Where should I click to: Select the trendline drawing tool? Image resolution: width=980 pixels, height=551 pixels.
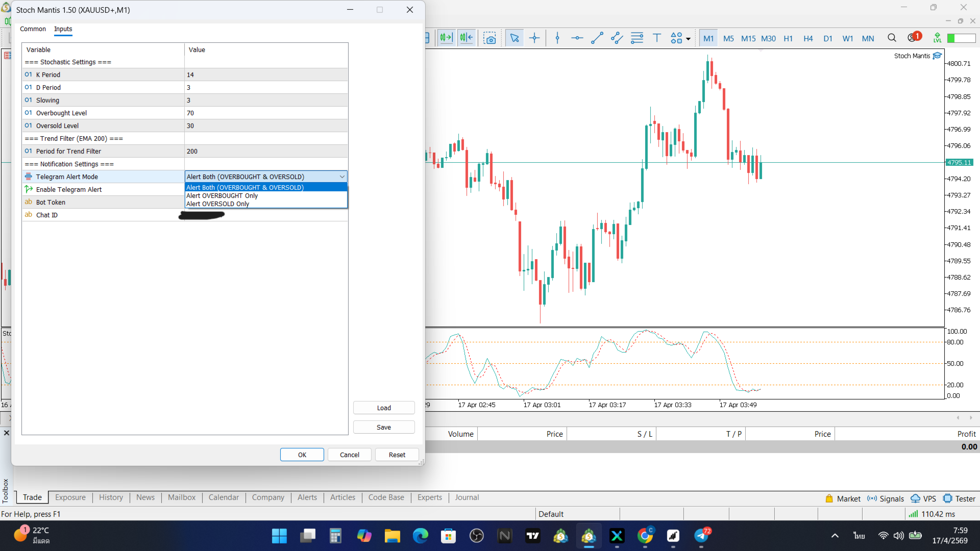point(597,38)
